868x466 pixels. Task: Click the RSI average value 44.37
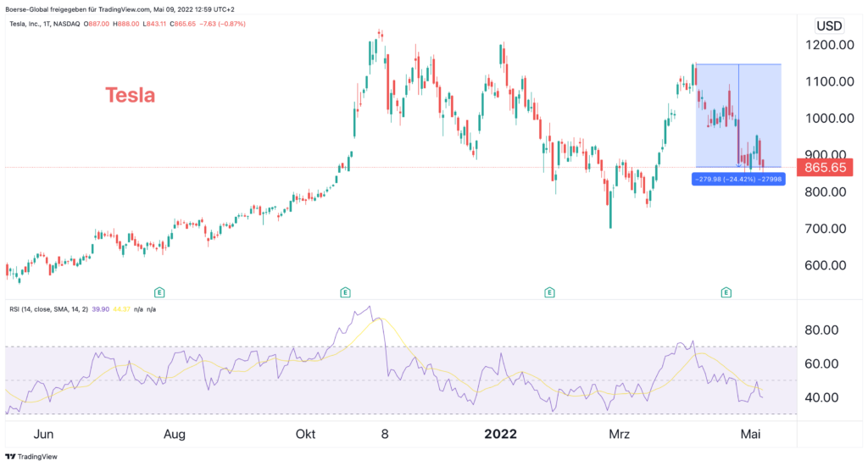pyautogui.click(x=121, y=309)
